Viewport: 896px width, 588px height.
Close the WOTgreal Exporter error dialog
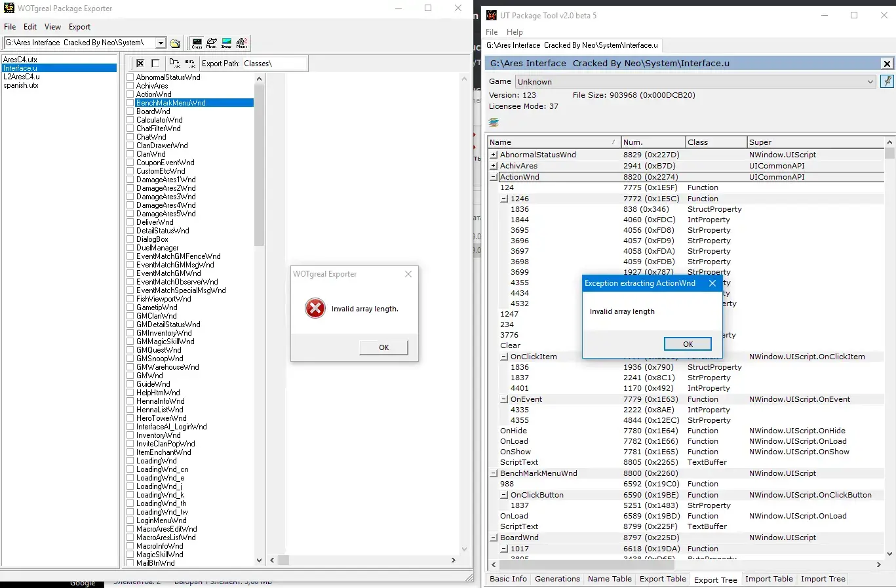click(408, 274)
